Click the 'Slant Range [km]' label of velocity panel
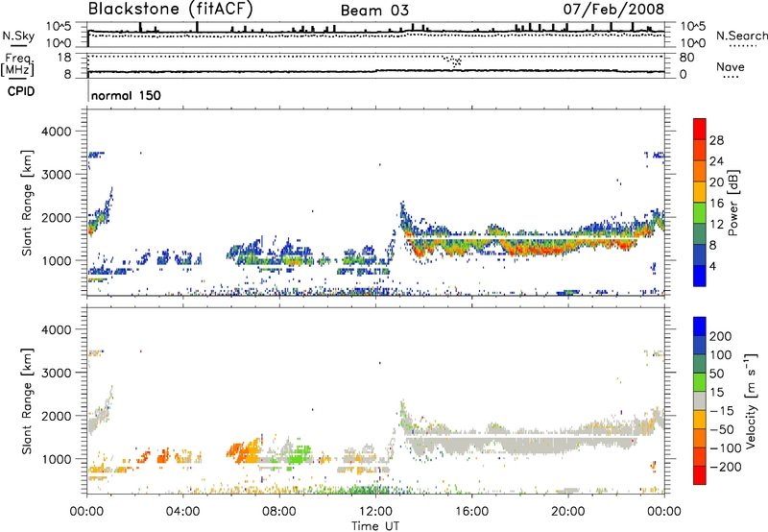This screenshot has width=768, height=532. pyautogui.click(x=27, y=401)
